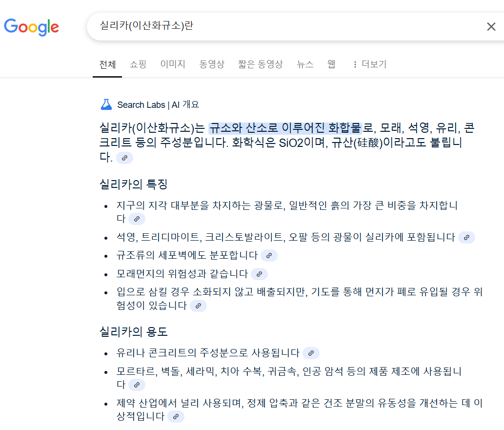Open the 동영상 results
This screenshot has height=430, width=504.
(212, 64)
